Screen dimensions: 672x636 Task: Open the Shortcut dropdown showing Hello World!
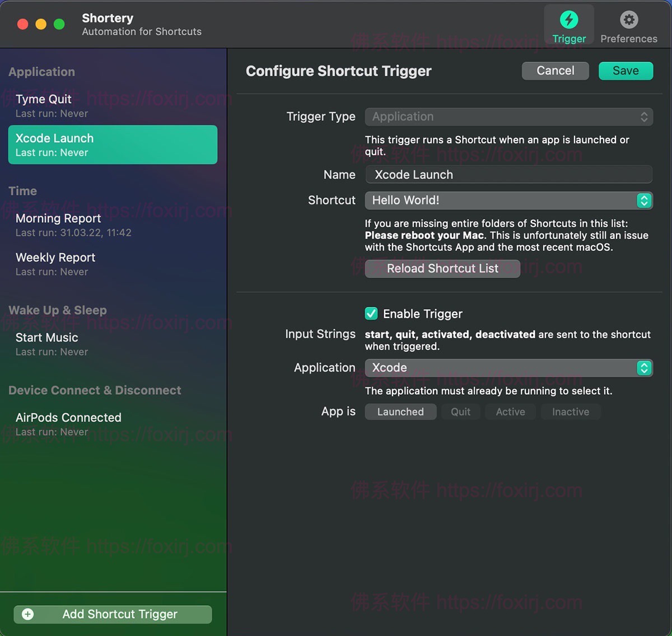(508, 200)
